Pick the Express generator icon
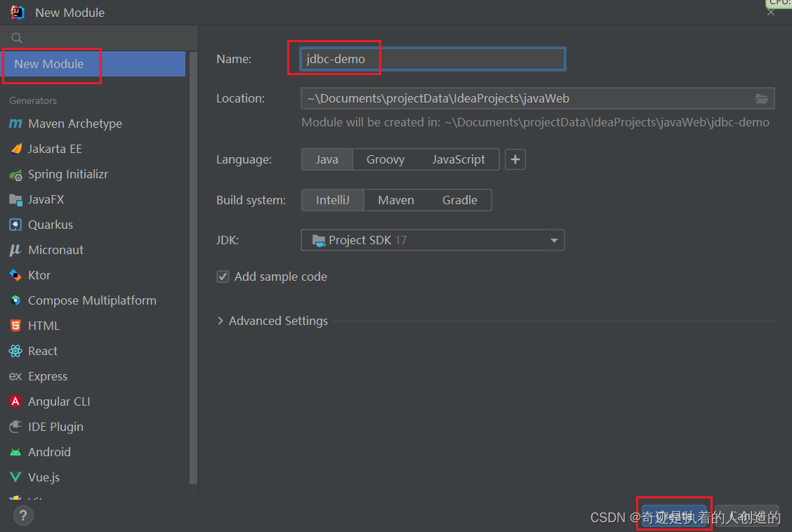Viewport: 792px width, 532px height. tap(15, 376)
